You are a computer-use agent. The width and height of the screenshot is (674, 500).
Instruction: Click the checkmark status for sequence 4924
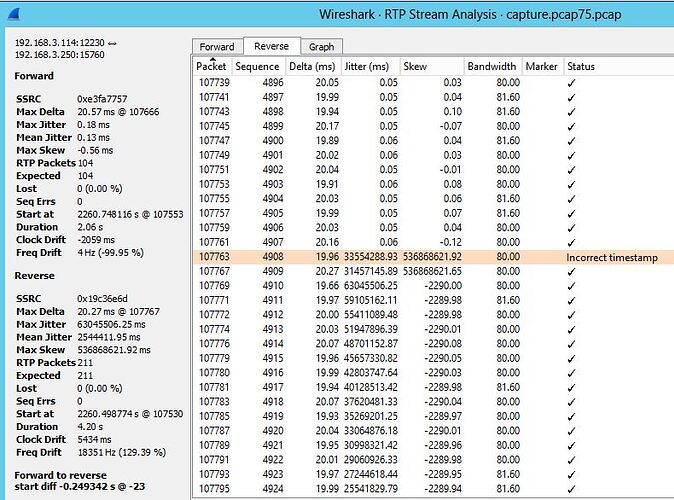pos(571,489)
